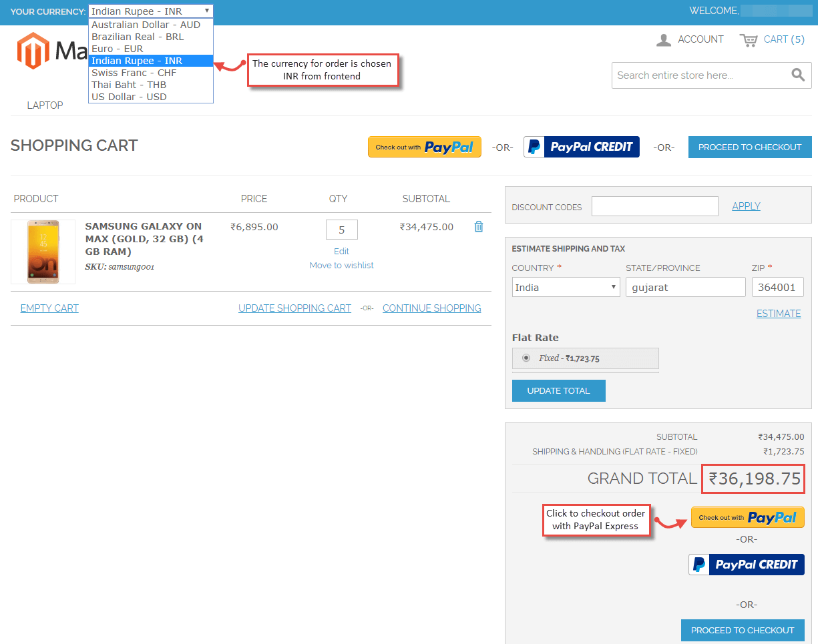Click Edit link under quantity
The image size is (818, 644).
click(x=342, y=252)
